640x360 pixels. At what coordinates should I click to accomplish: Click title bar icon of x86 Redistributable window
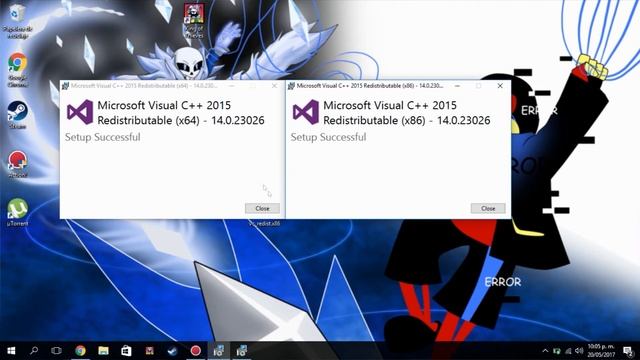point(291,86)
